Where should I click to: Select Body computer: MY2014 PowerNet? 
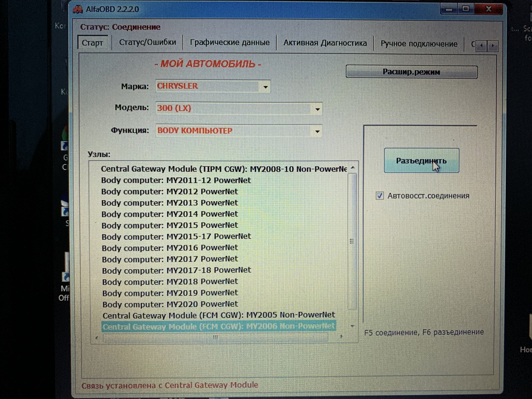click(x=170, y=214)
